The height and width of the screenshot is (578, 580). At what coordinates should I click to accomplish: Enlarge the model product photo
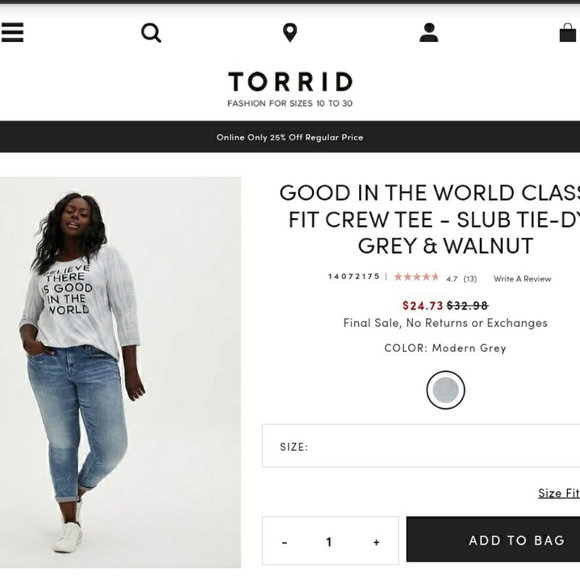point(120,372)
